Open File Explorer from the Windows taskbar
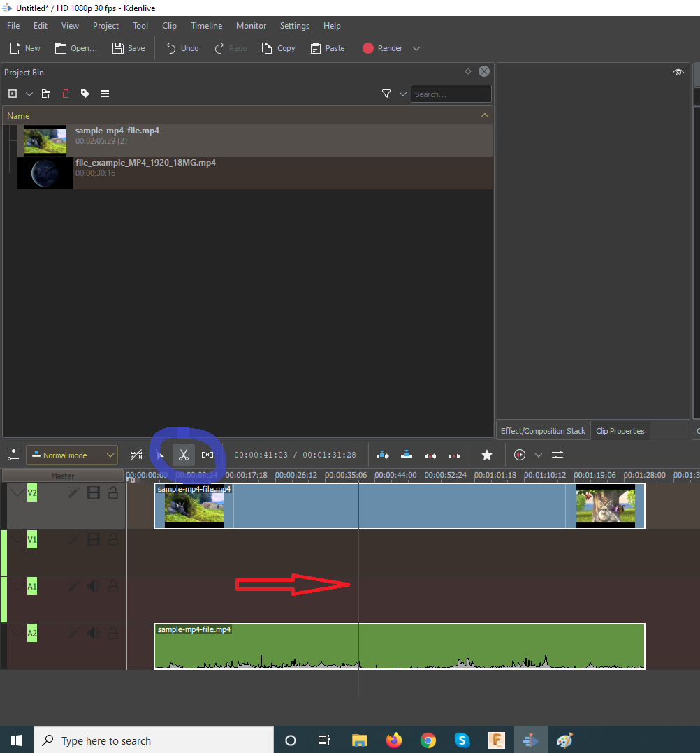Viewport: 700px width, 753px height. tap(359, 740)
